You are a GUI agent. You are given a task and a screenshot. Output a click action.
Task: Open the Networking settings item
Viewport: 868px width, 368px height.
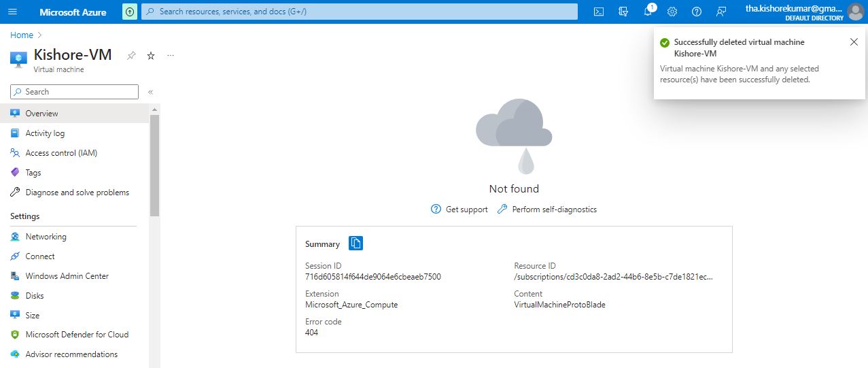pyautogui.click(x=46, y=237)
